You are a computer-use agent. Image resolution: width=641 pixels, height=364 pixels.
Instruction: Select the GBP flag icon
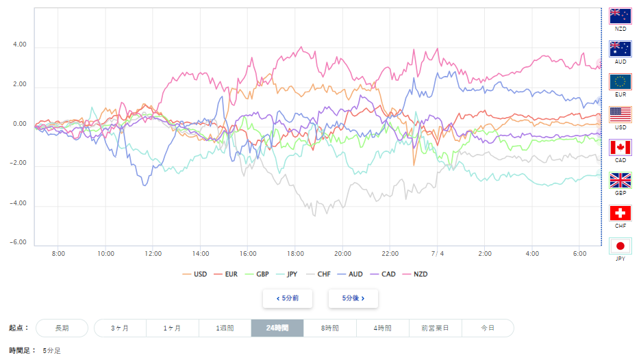pyautogui.click(x=620, y=180)
